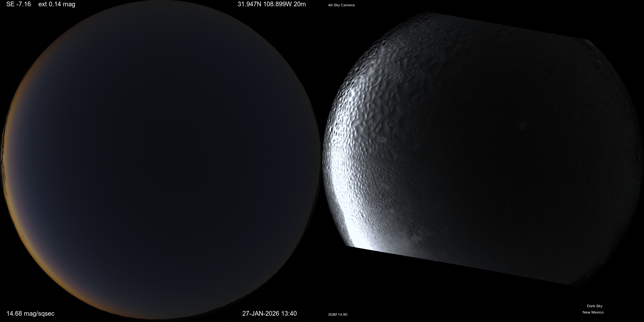The image size is (644, 322).
Task: Click the 13:40 time stamp
Action: 289,314
